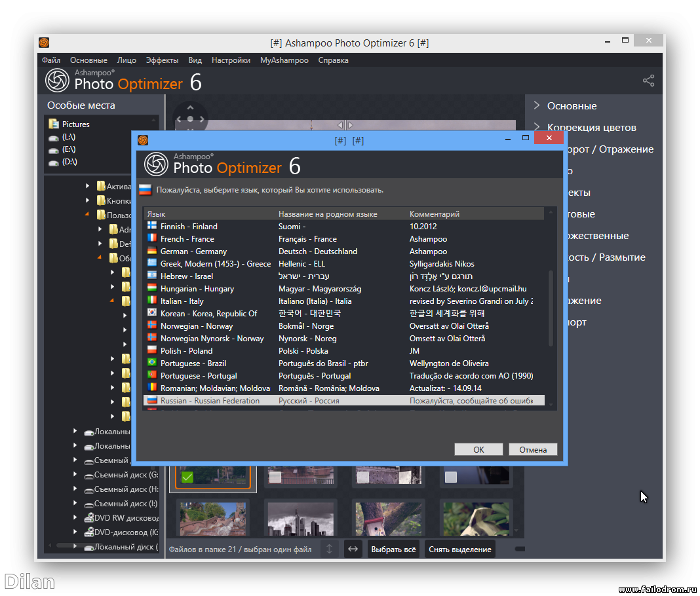Toggle the green checkmark on first thumbnail
The image size is (700, 596).
[x=187, y=477]
